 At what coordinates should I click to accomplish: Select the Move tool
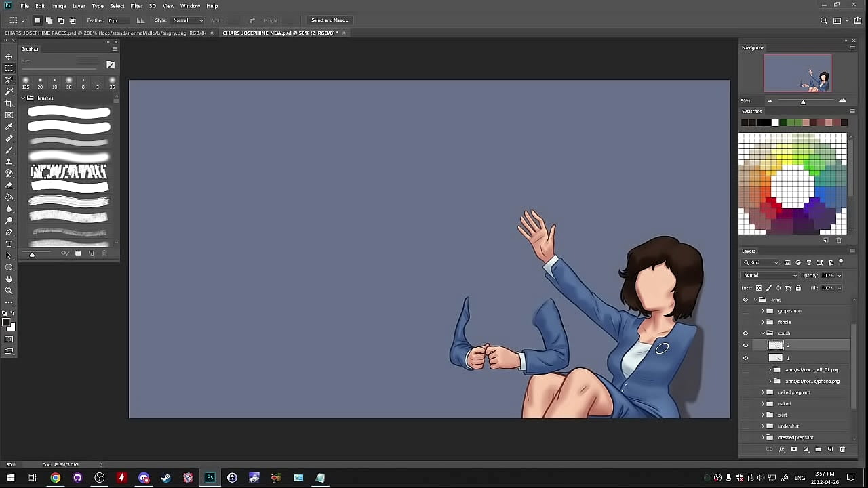[9, 56]
